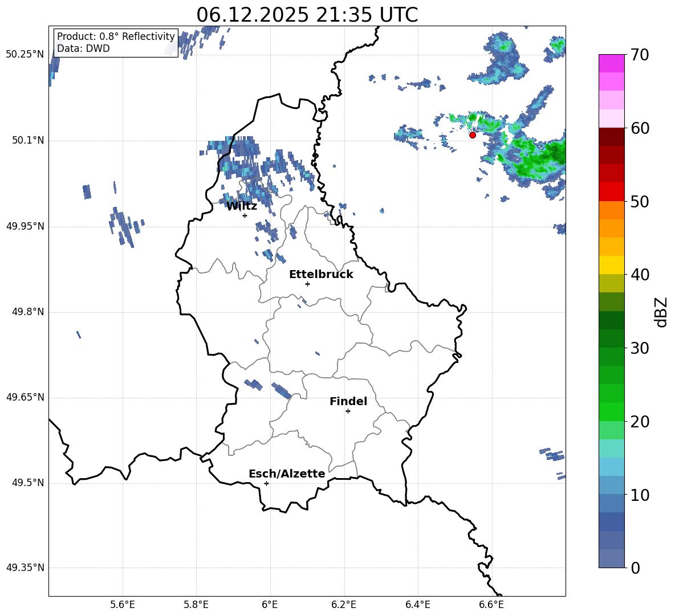675x616 pixels.
Task: Click the 49.35°N latitude label
Action: pyautogui.click(x=25, y=568)
